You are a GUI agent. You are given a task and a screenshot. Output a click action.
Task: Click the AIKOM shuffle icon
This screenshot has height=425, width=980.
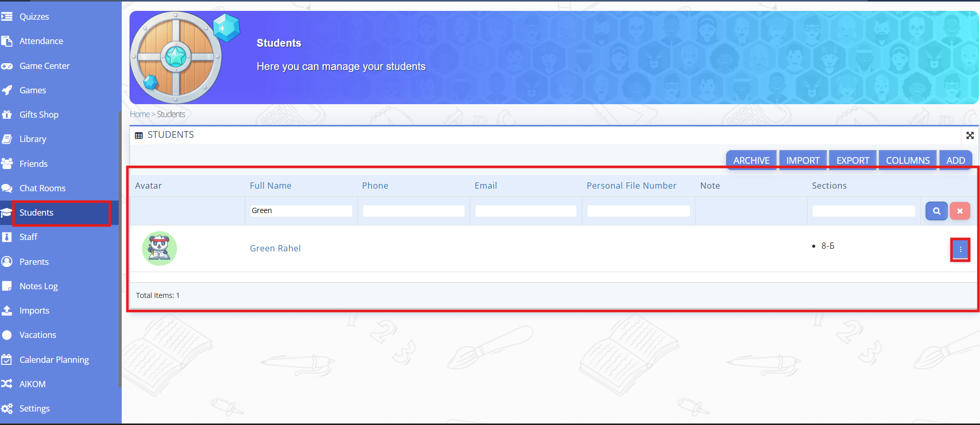pos(7,384)
